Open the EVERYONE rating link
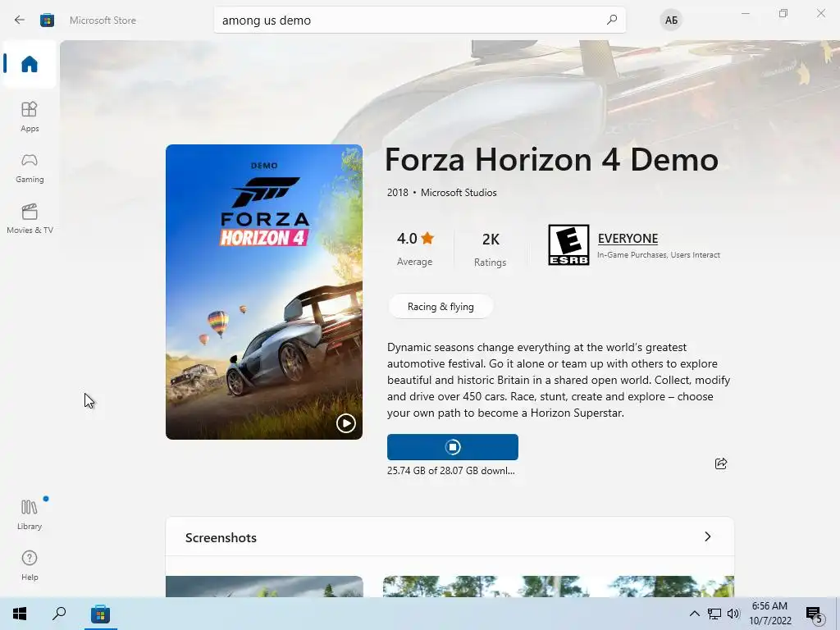Viewport: 840px width, 630px height. (628, 239)
